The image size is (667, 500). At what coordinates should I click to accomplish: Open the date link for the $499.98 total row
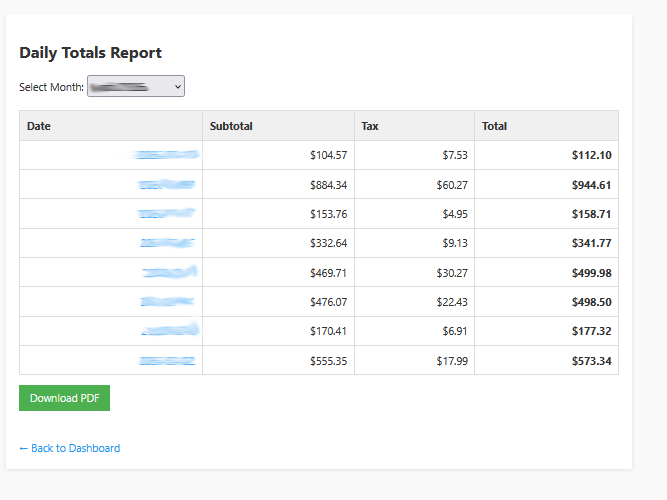tap(169, 272)
